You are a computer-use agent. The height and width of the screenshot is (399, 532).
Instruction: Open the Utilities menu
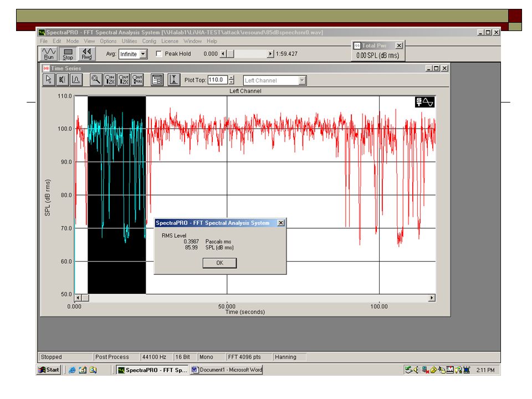pyautogui.click(x=129, y=41)
